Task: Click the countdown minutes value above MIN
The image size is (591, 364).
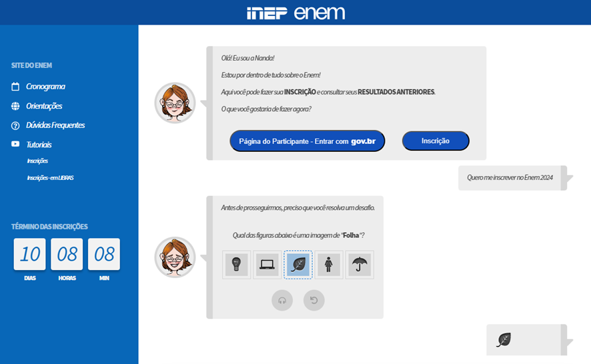Action: pos(104,254)
